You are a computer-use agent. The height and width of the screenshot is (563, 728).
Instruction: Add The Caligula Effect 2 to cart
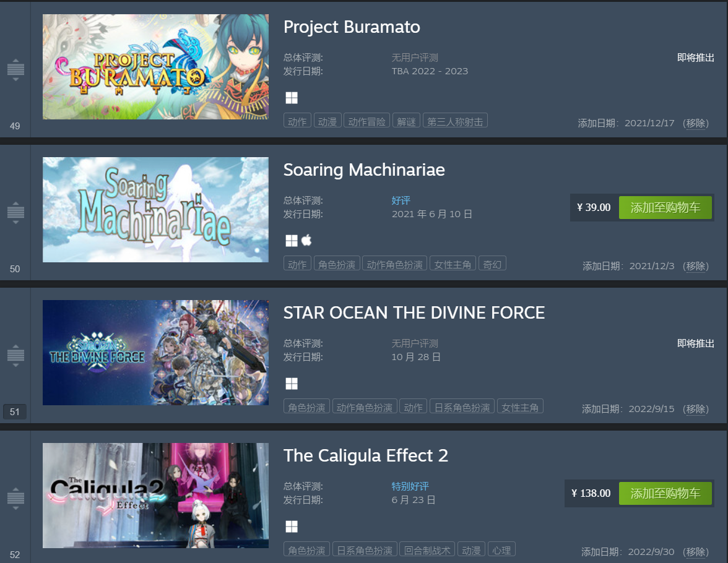tap(665, 493)
